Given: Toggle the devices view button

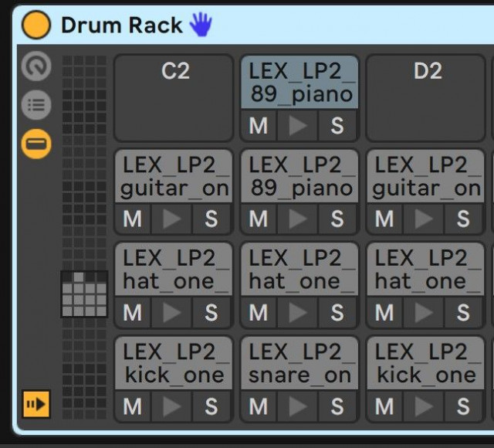Looking at the screenshot, I should pos(36,143).
